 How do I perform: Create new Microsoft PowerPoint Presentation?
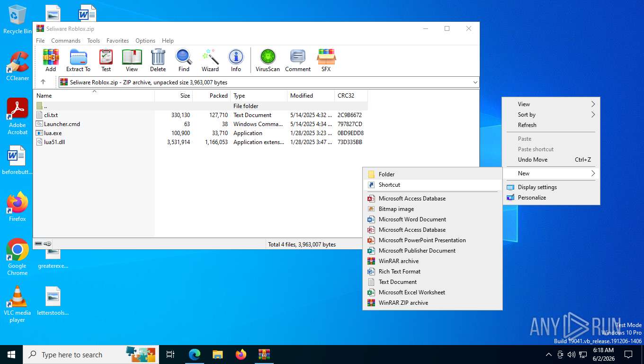click(x=432, y=240)
